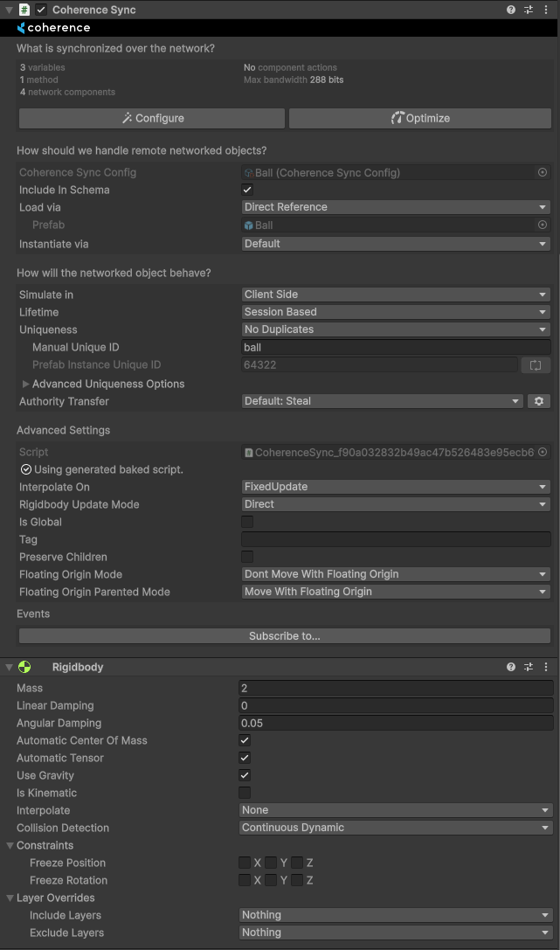
Task: Toggle Include In Schema checkbox
Action: [x=247, y=190]
